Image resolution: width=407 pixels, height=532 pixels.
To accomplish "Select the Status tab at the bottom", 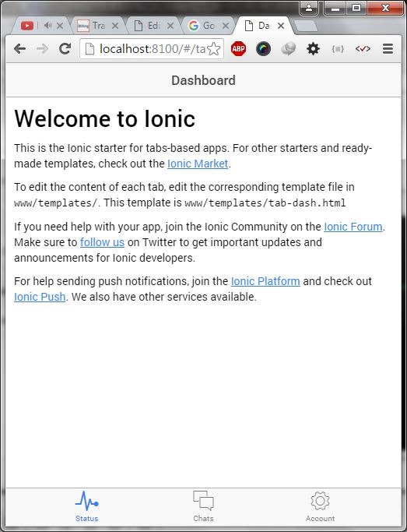I will pos(86,506).
